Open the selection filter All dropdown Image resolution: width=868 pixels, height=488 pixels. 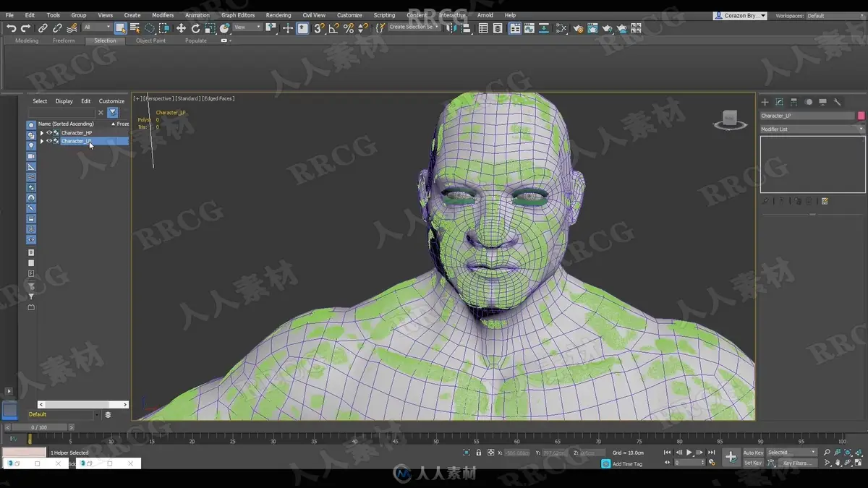97,27
